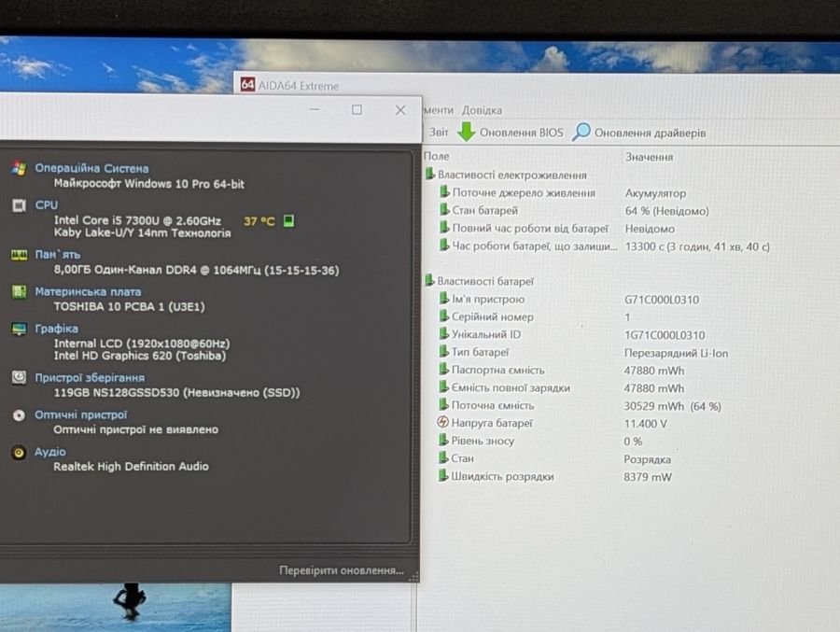This screenshot has width=840, height=632.
Task: Click the text Intel HD Graphics 620 (Toshiba)
Action: coord(140,356)
